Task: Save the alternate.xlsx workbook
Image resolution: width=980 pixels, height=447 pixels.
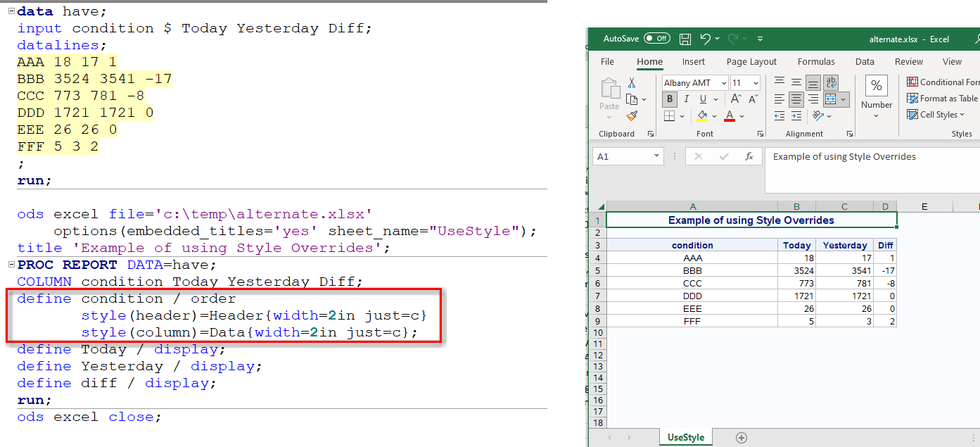Action: point(685,39)
